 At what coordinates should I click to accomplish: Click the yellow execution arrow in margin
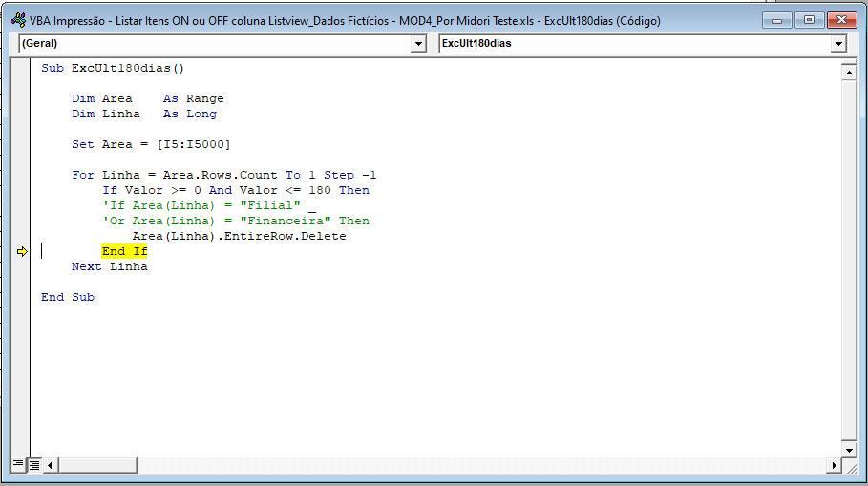pos(22,252)
